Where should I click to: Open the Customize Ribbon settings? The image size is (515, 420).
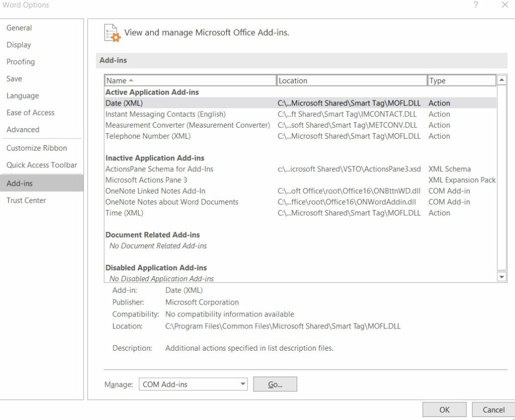(x=36, y=148)
